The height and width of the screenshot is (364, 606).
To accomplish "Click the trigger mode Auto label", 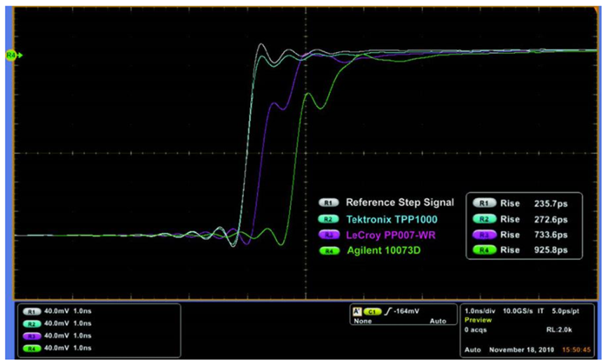I will point(436,321).
